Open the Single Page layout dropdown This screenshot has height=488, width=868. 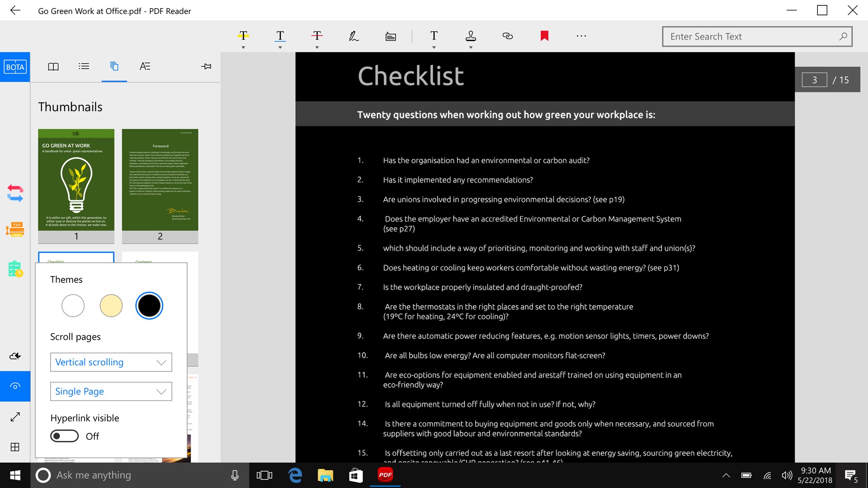[x=111, y=391]
